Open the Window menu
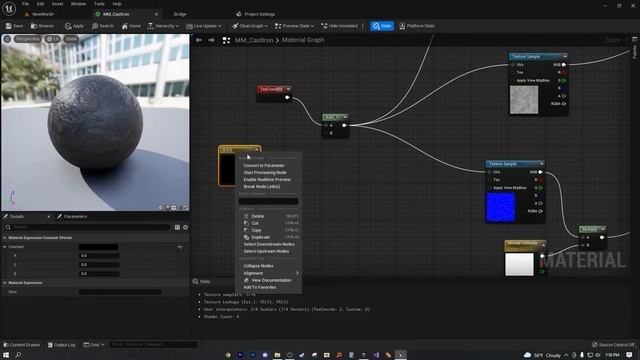The width and height of the screenshot is (640, 360). click(x=78, y=4)
